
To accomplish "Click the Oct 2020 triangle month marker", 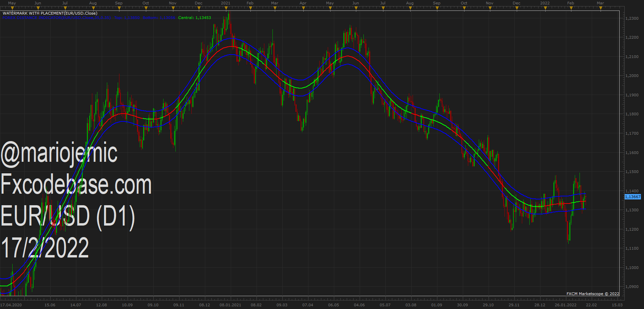I will coord(146,8).
